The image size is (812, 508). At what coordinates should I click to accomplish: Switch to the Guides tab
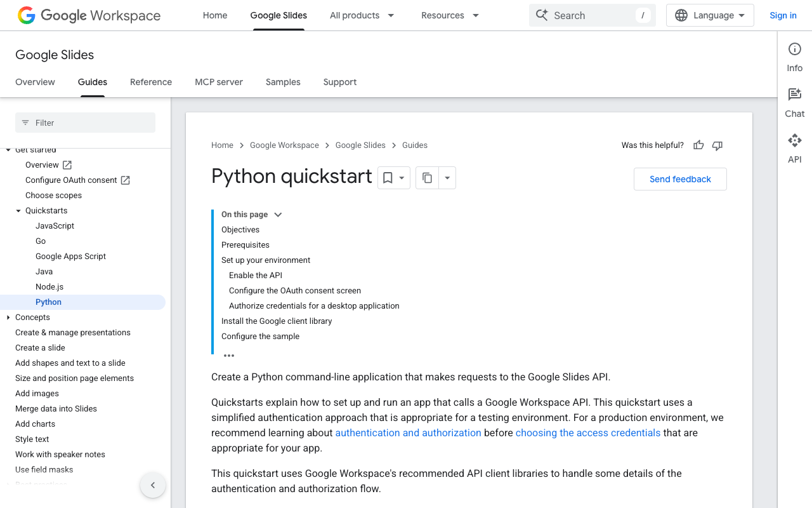tap(93, 82)
